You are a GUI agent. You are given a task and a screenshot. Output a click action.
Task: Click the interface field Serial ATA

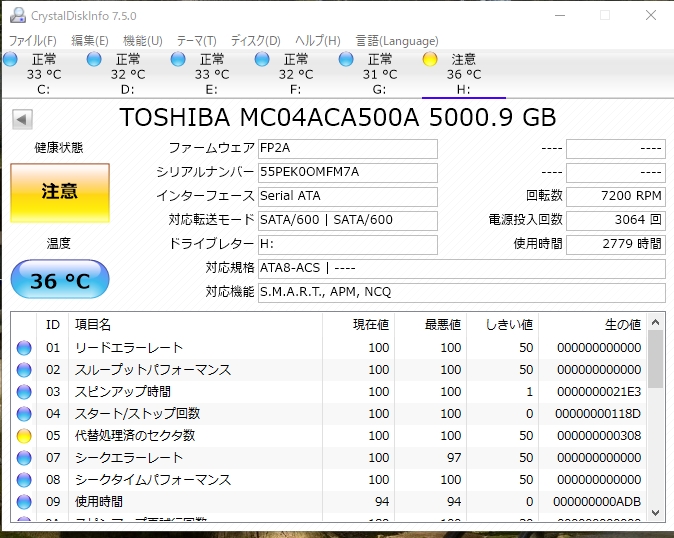click(x=348, y=197)
